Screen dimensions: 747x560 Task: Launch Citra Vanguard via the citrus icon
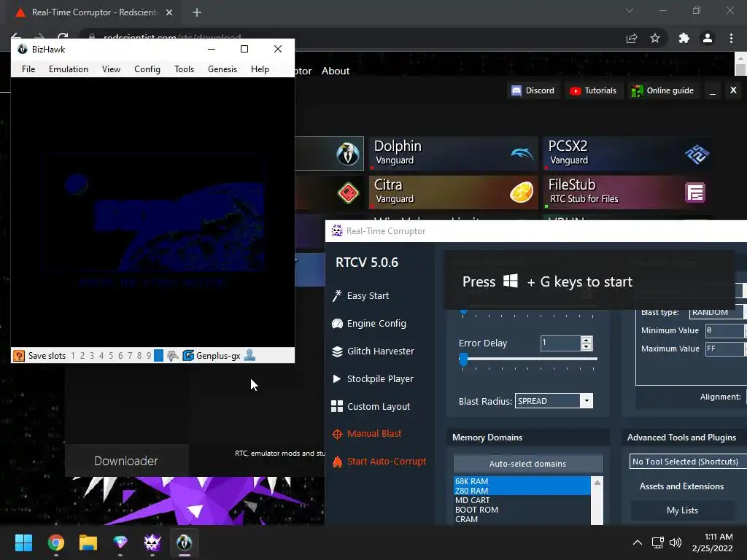click(x=521, y=192)
